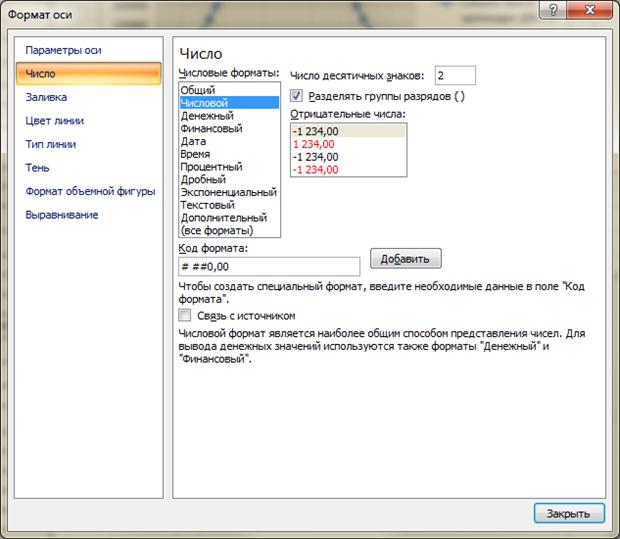
Task: Open the Цвет линии section
Action: point(55,121)
